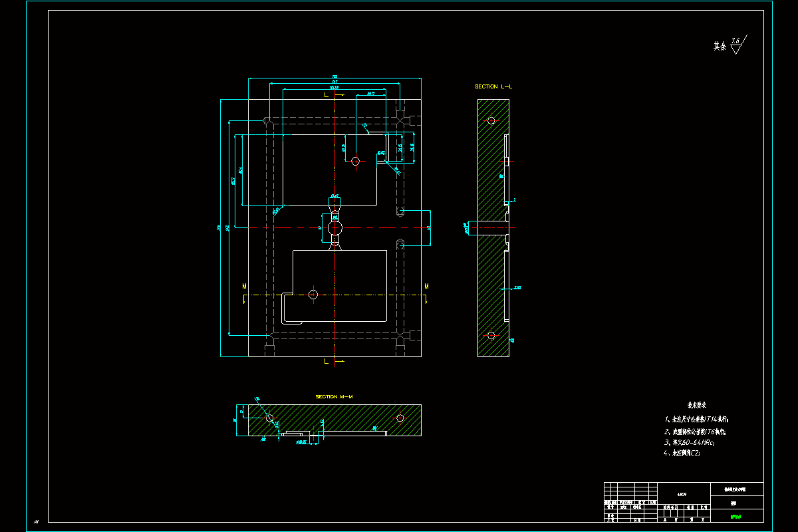Screen dimensions: 798x532
Task: Click bottom red hole mark in Section L-L
Action: (x=491, y=335)
